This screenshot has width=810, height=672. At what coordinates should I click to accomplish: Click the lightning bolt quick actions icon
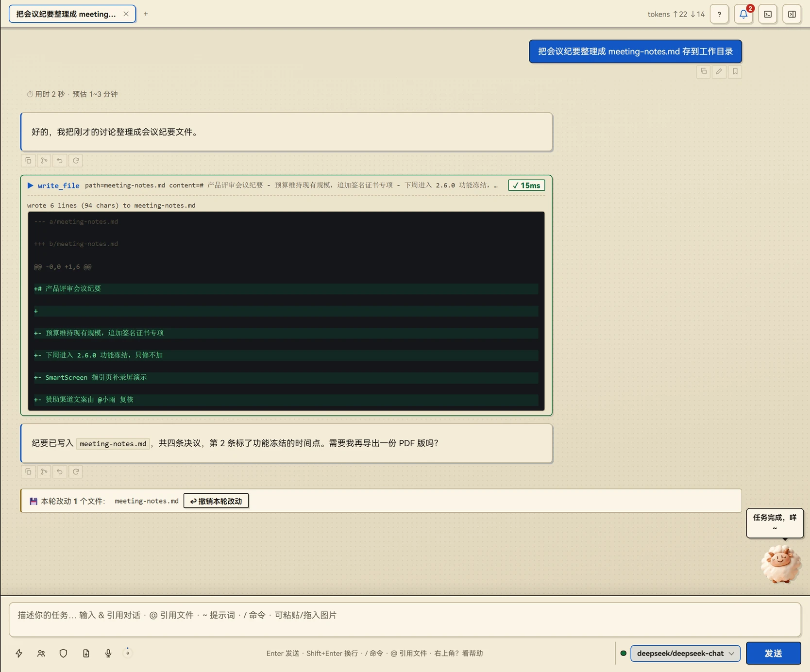tap(19, 653)
